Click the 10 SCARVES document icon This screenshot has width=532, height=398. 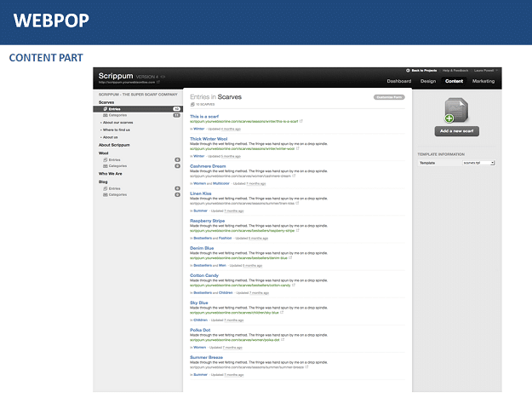pos(192,105)
